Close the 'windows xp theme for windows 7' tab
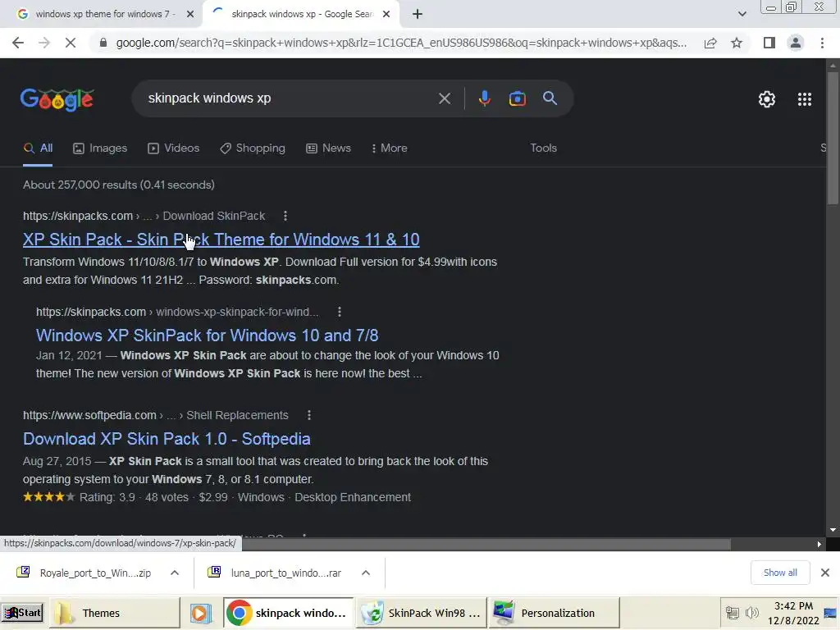 coord(189,15)
